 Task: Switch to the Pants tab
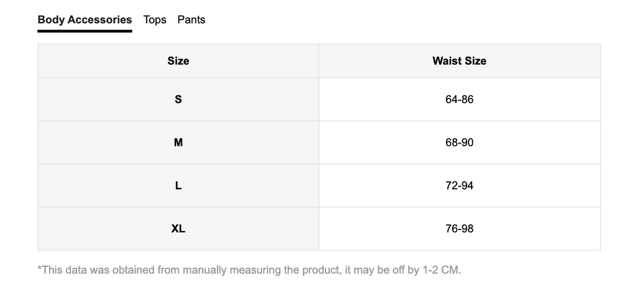point(191,20)
